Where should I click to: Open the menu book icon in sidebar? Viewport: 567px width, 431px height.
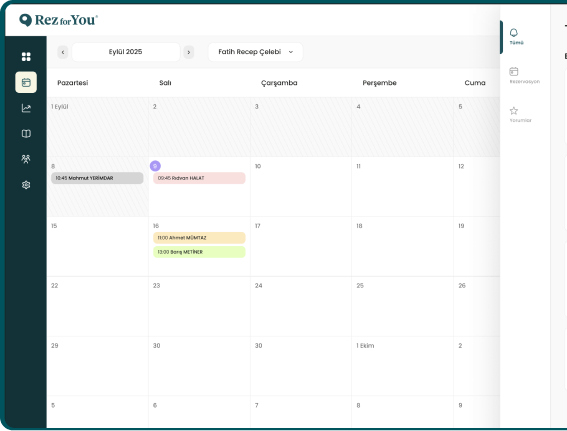click(26, 133)
